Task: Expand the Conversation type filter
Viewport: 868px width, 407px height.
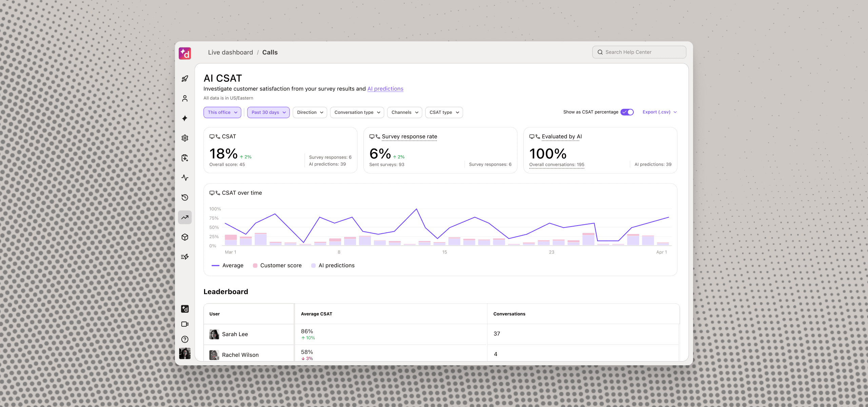Action: (x=357, y=113)
